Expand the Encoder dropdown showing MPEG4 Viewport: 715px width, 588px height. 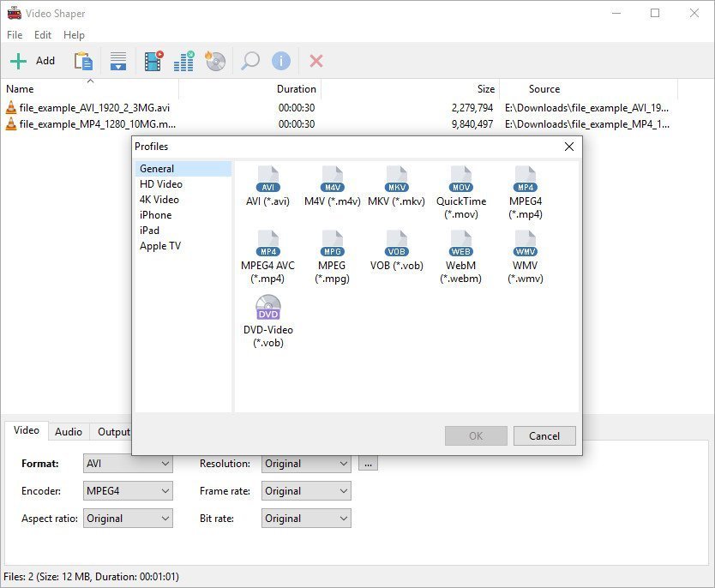point(128,491)
